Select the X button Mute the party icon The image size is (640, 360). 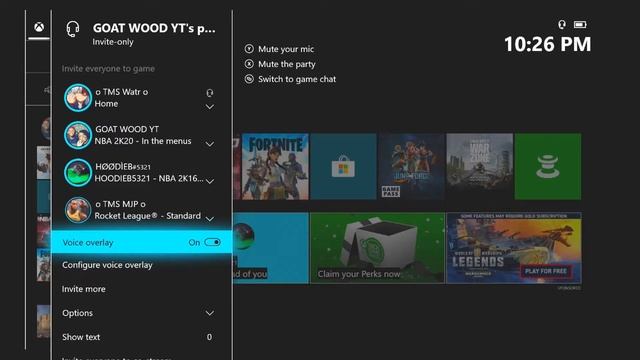click(x=249, y=64)
